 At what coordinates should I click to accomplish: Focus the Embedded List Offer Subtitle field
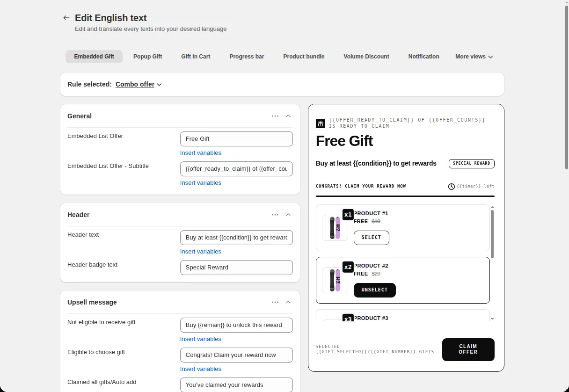point(236,169)
